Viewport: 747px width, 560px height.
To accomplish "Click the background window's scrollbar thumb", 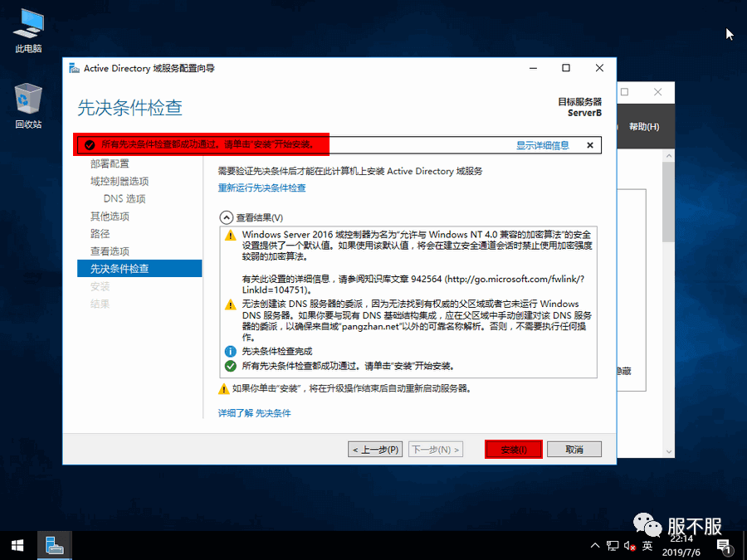I will (669, 202).
